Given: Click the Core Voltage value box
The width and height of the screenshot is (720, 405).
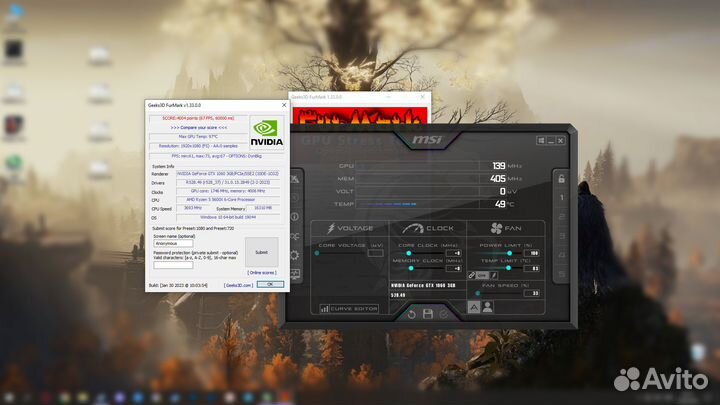Looking at the screenshot, I should [375, 253].
